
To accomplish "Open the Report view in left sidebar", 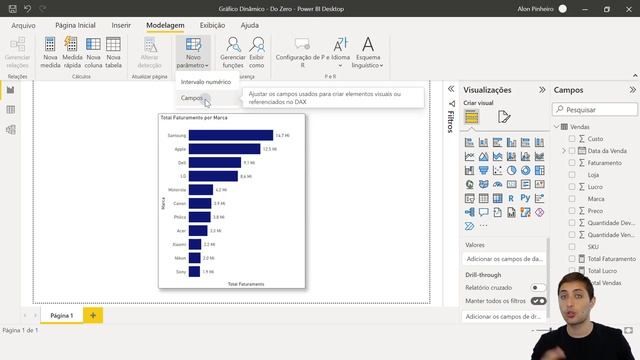I will coord(11,90).
